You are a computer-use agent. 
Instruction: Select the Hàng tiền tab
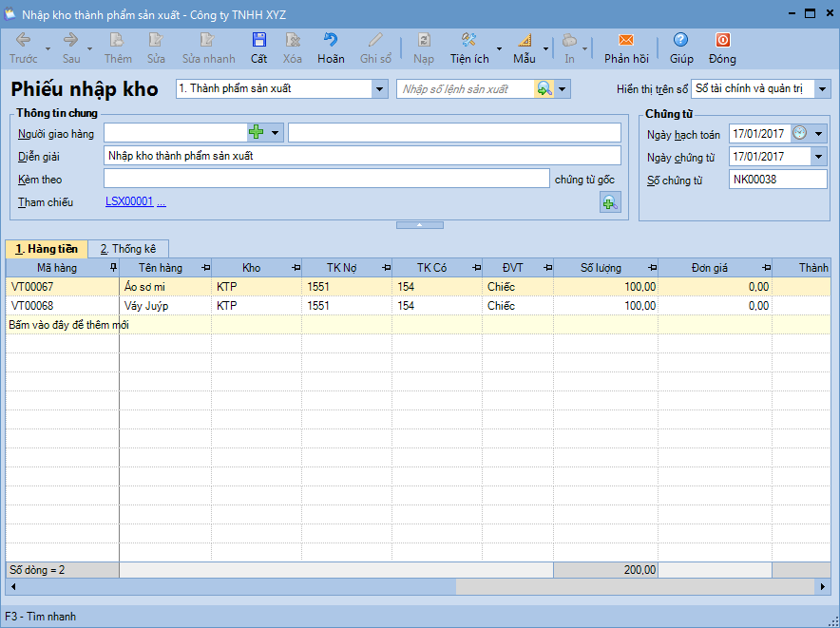[x=46, y=249]
